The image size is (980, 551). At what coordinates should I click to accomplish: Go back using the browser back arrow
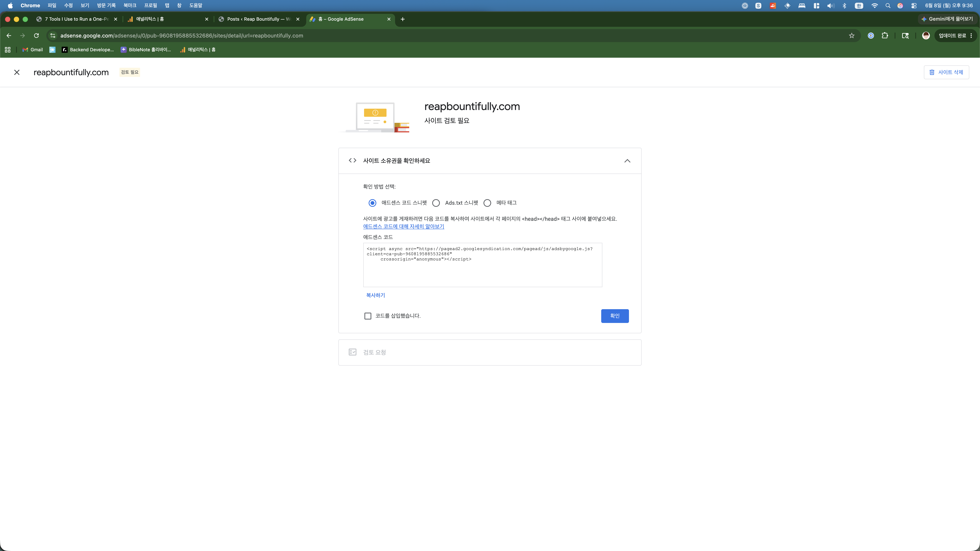[x=9, y=36]
